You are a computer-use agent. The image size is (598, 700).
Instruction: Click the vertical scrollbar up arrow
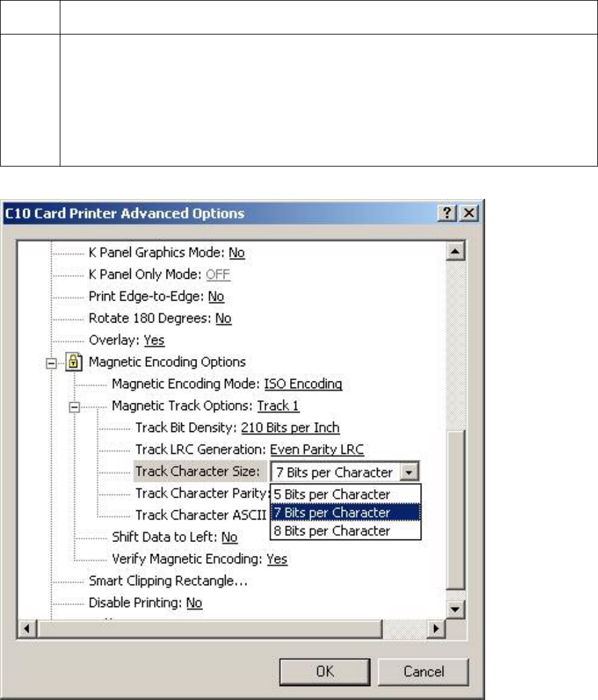click(455, 251)
